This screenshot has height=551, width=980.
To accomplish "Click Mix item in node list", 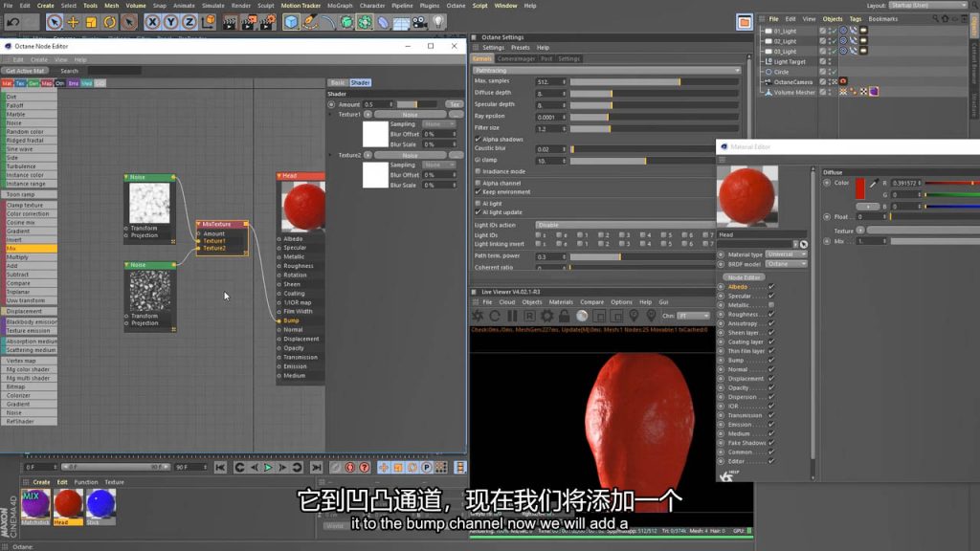I will [30, 249].
